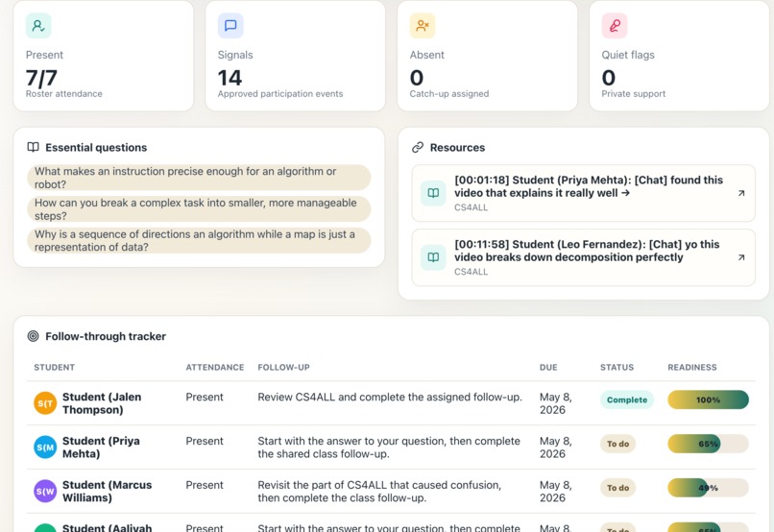Click Priya Mehta's Present attendance cell
Screen dimensions: 774x532
[205, 441]
